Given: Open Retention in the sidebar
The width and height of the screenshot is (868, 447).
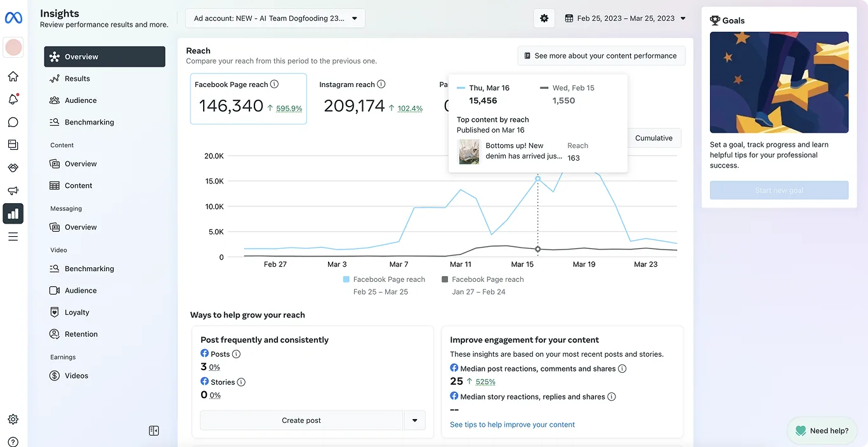Looking at the screenshot, I should coord(105,334).
